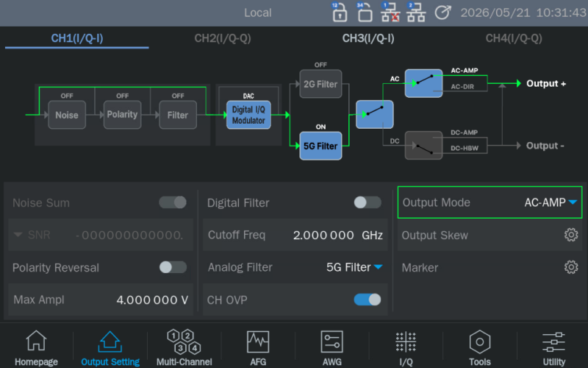
Task: Switch to the CH4(I/Q-Q) tab
Action: [514, 38]
